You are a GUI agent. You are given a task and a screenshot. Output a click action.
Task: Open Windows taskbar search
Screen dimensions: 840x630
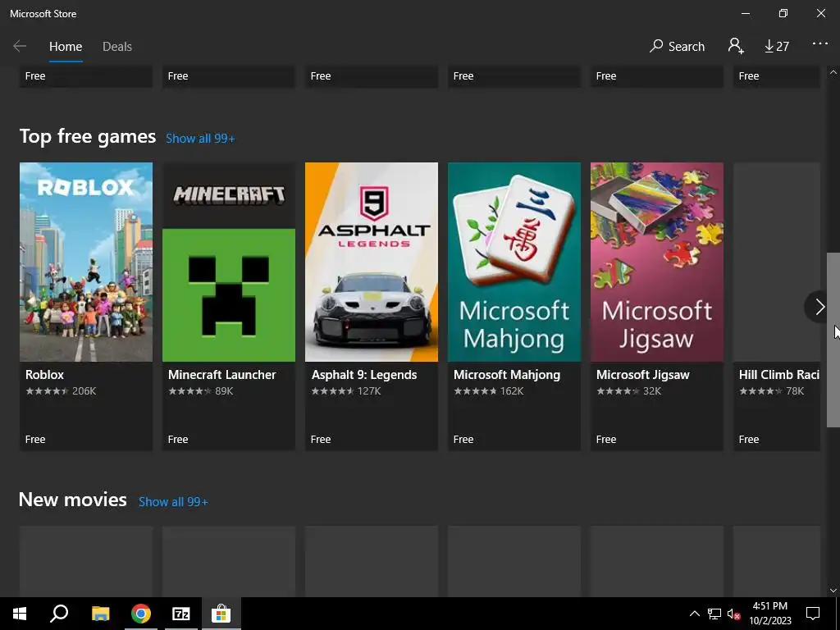click(59, 614)
